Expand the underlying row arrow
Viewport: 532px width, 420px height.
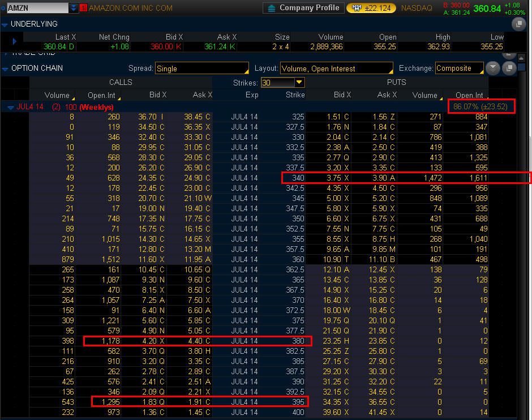(x=15, y=42)
